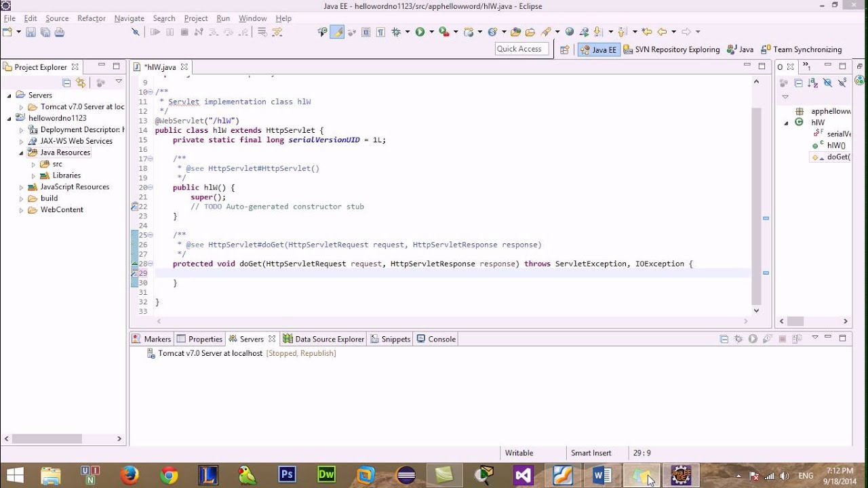Image resolution: width=868 pixels, height=488 pixels.
Task: Click the Save icon in the toolbar
Action: click(x=31, y=32)
